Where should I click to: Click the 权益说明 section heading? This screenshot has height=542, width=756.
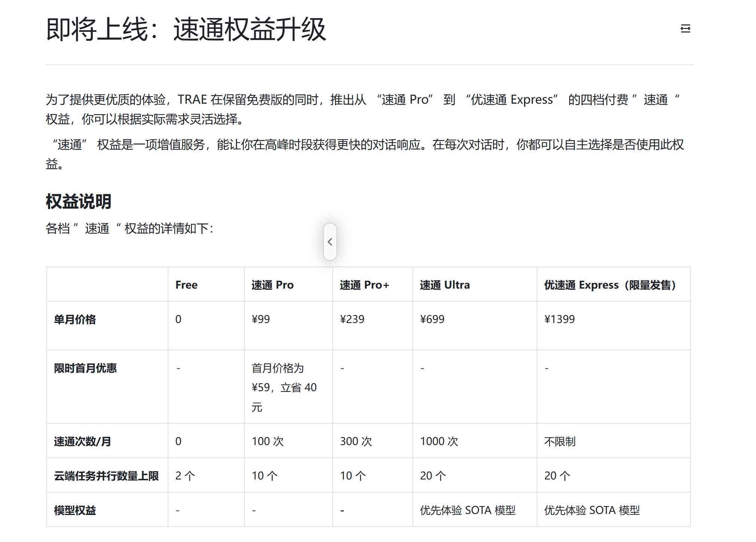[79, 201]
